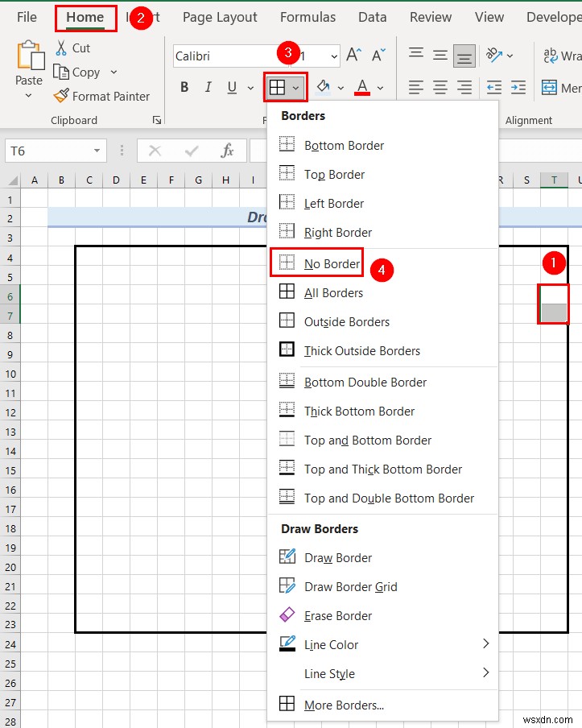Click the Select All corner triangle
Screen dimensions: 582x728
pos(13,180)
